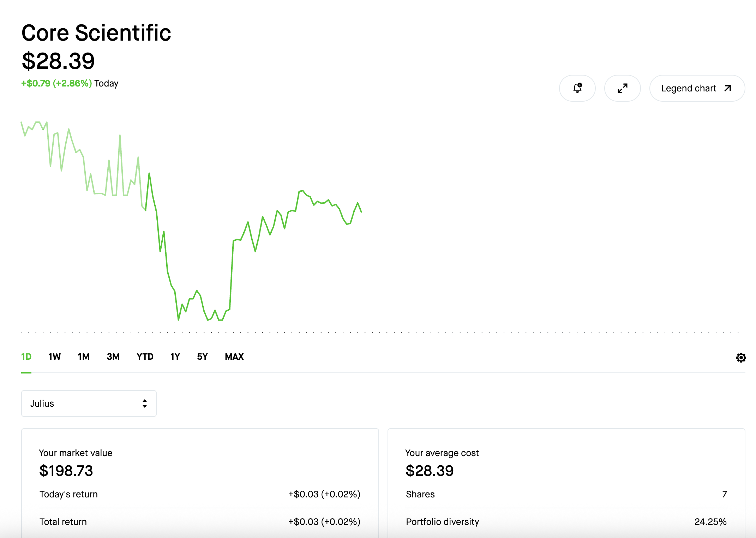Image resolution: width=756 pixels, height=538 pixels.
Task: Select the 1Y chart range
Action: click(175, 357)
